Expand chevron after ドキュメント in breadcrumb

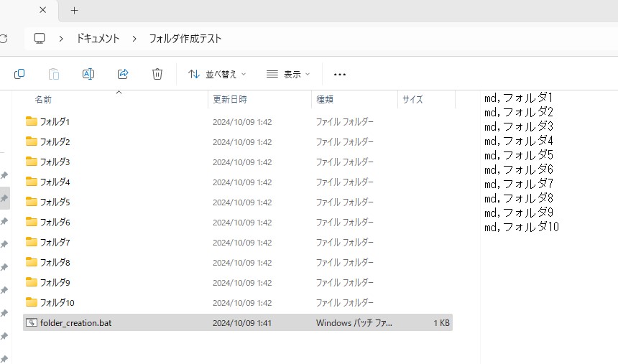point(134,38)
